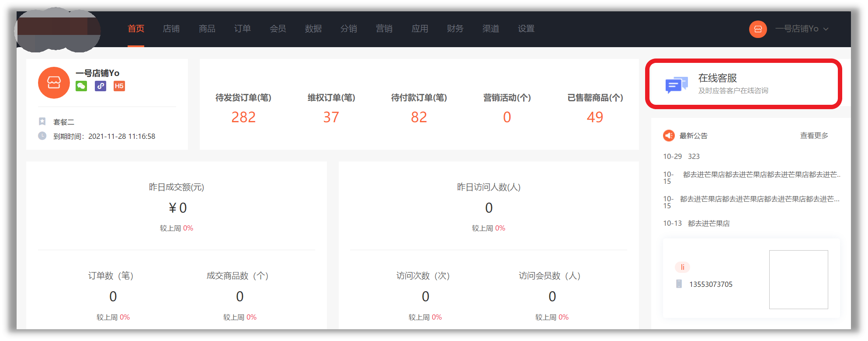Open the 设置 navigation item
The height and width of the screenshot is (341, 868).
(526, 29)
